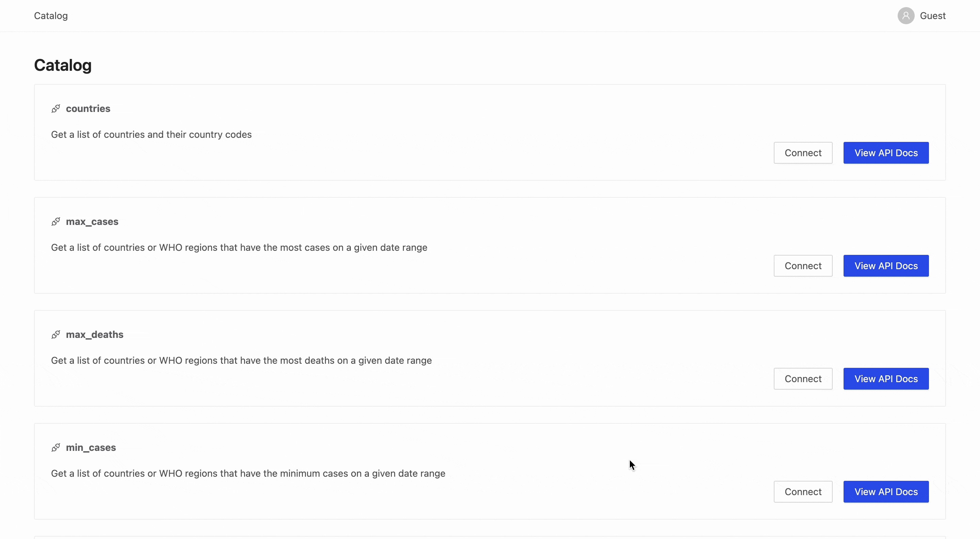This screenshot has height=539, width=980.
Task: Connect to the max_cases endpoint
Action: [803, 265]
